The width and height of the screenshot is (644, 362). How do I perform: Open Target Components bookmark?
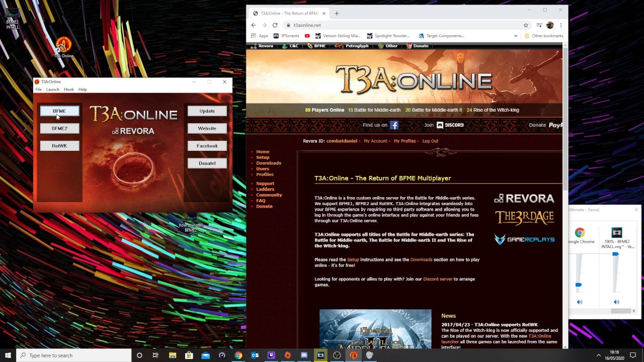(x=441, y=36)
